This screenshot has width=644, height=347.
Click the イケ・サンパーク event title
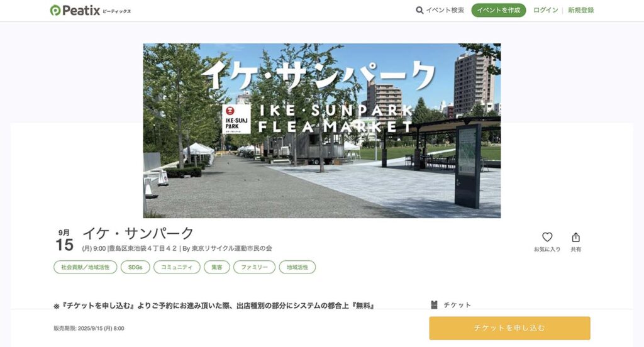[x=138, y=233]
